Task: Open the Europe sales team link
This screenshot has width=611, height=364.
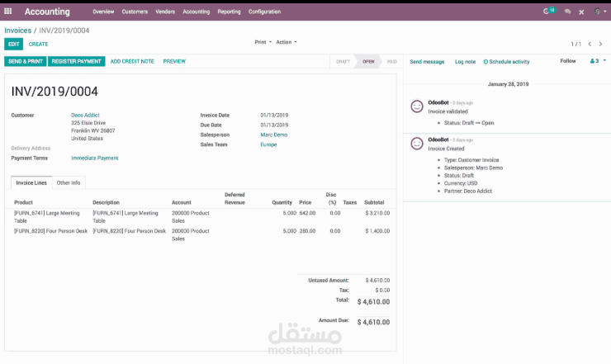Action: (x=268, y=144)
